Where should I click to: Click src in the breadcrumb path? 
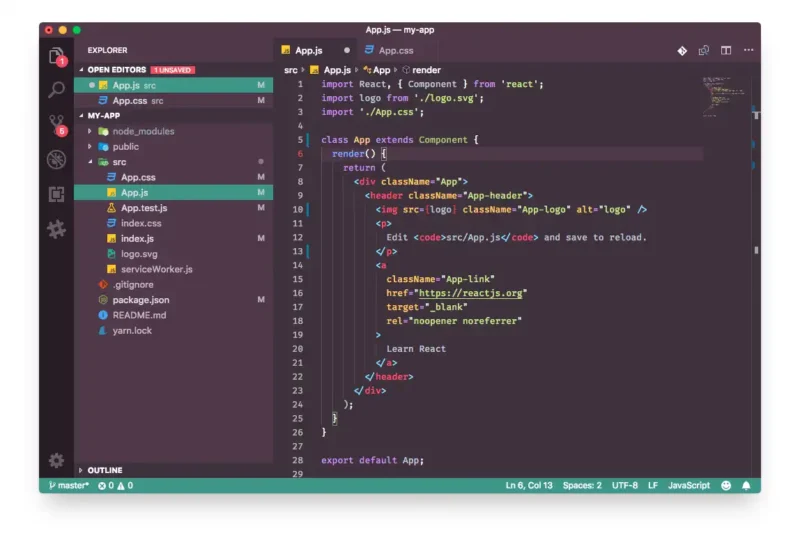click(290, 70)
